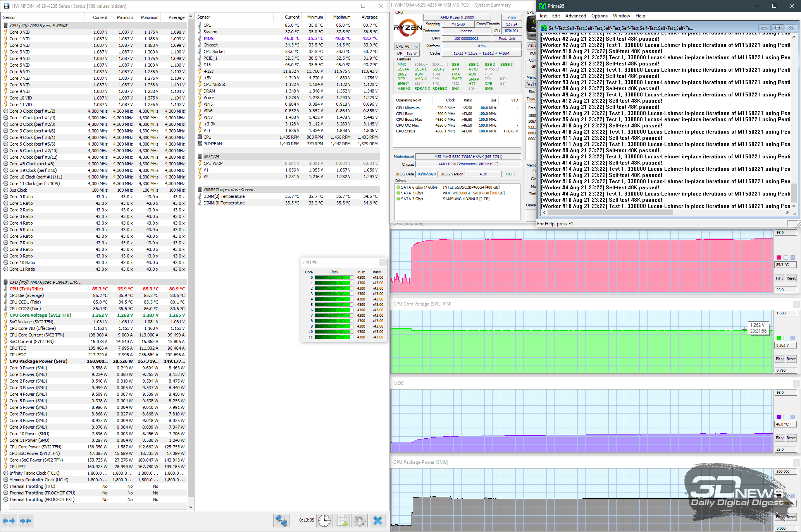
Task: Click the Self-Test child window icon
Action: click(544, 28)
